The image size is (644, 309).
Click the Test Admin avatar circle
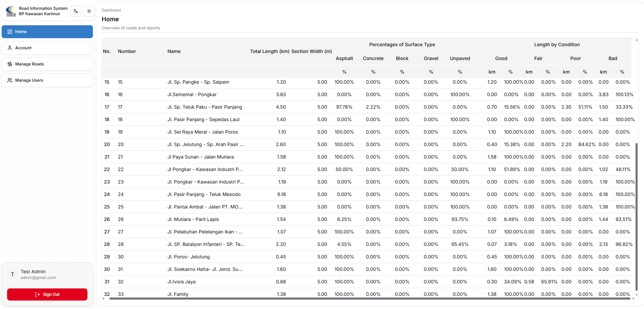12,274
